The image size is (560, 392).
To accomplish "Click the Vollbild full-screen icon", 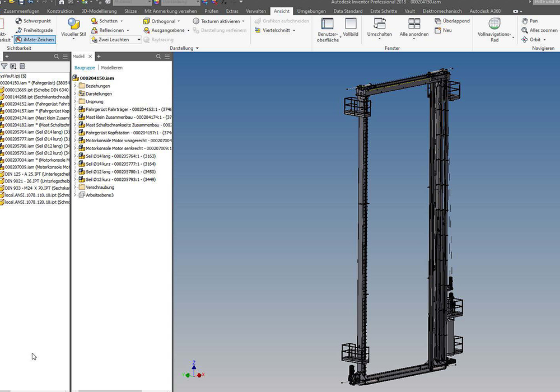I will [x=351, y=24].
